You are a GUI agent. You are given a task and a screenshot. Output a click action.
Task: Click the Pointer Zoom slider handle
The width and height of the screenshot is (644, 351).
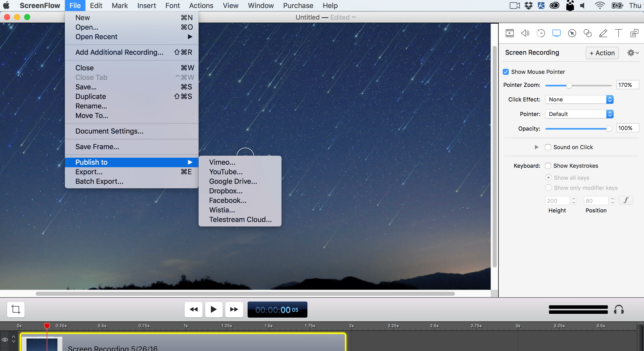569,86
